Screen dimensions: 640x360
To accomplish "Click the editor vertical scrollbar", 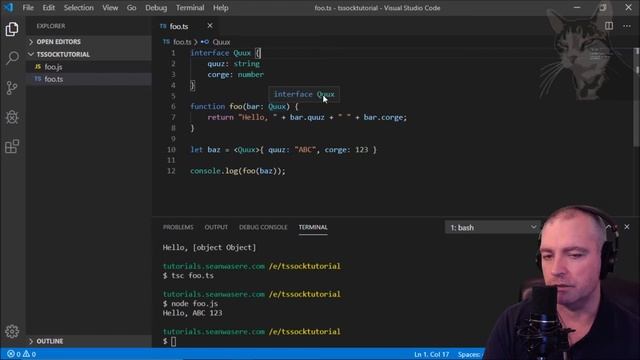I will [x=636, y=97].
